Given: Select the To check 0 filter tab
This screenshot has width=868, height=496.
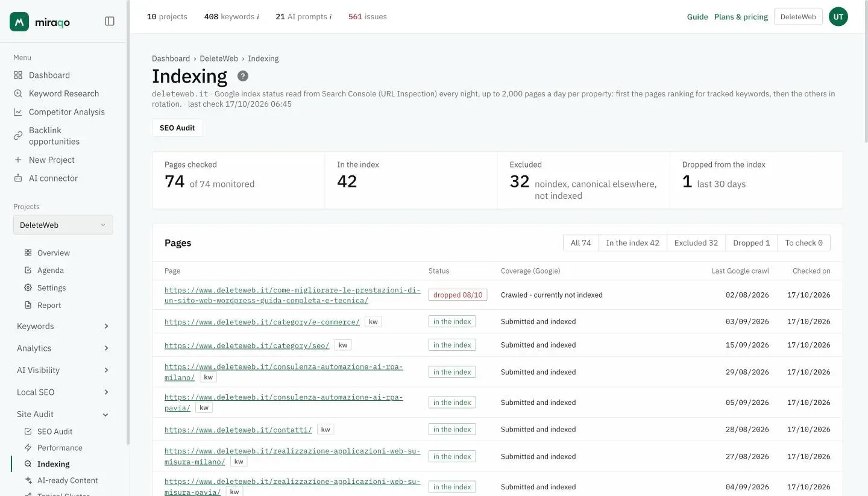Looking at the screenshot, I should coord(804,243).
